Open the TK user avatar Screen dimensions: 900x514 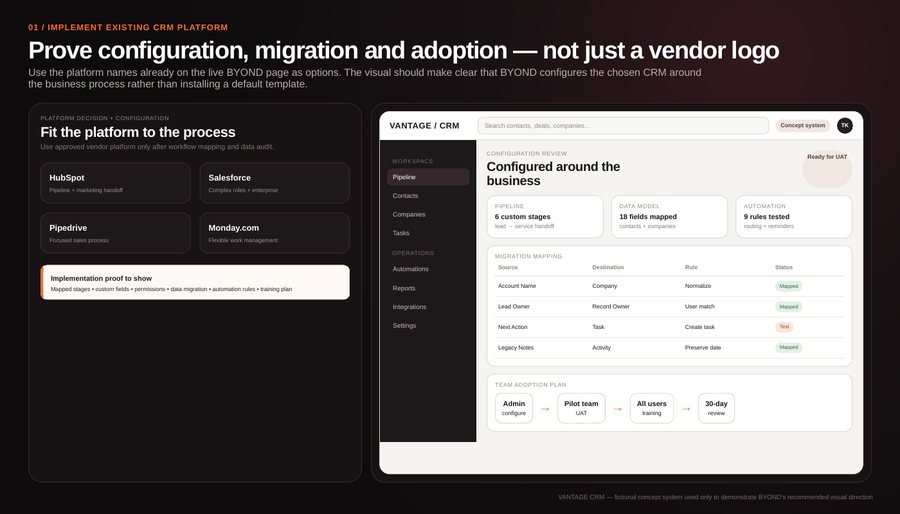click(844, 125)
